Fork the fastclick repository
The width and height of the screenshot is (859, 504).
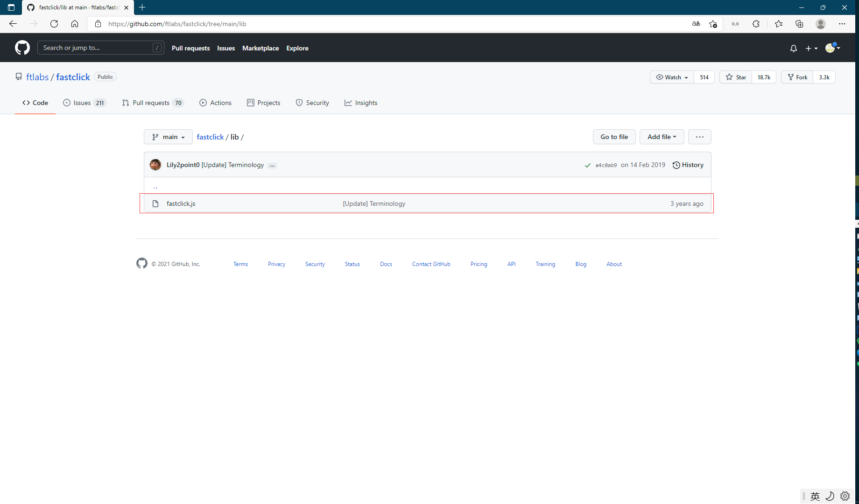coord(797,77)
